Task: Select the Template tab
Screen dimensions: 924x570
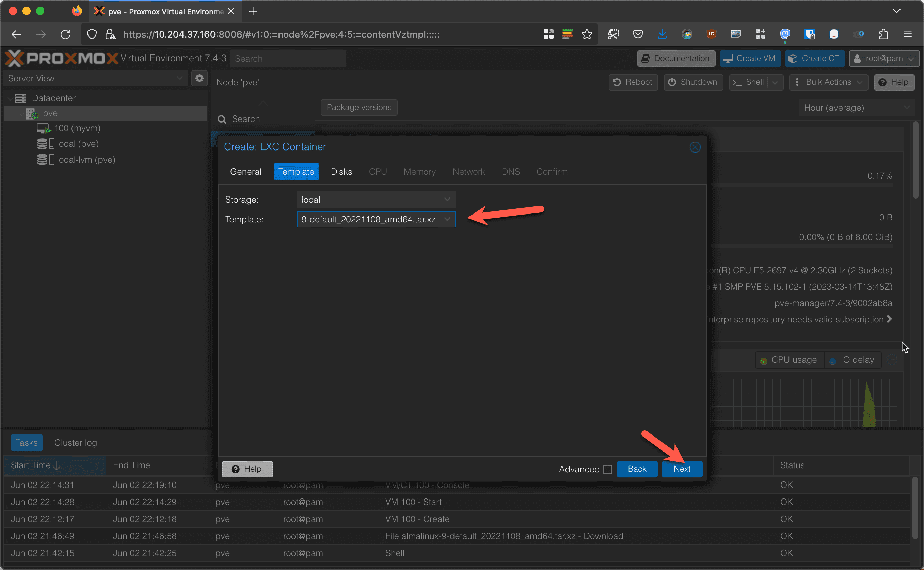Action: click(x=296, y=172)
